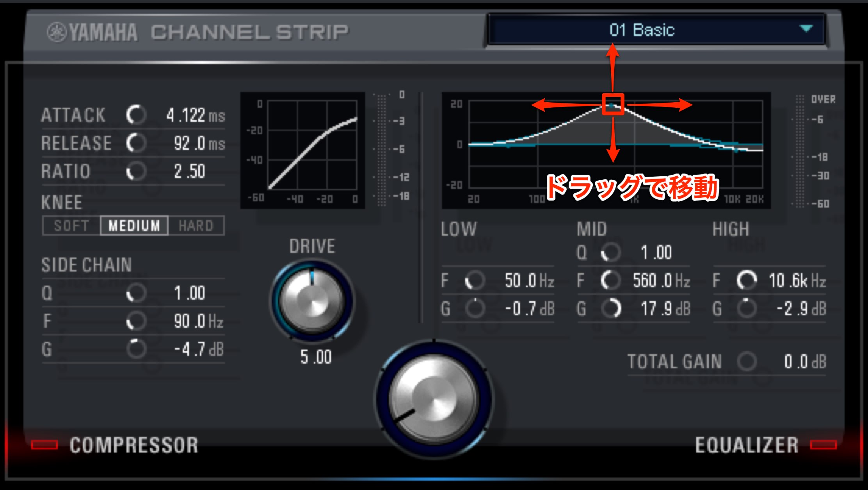
Task: Click the mid frequency value 560.0 Hz
Action: coord(662,281)
